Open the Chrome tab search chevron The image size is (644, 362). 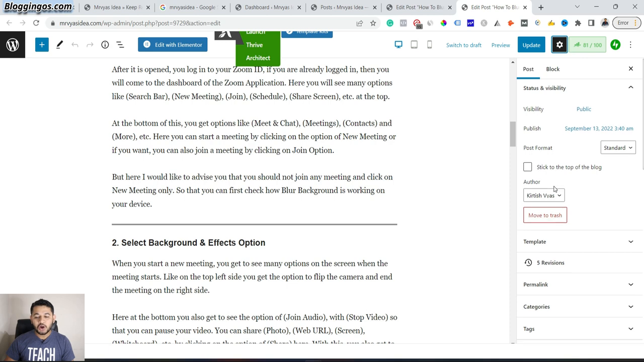click(x=577, y=8)
